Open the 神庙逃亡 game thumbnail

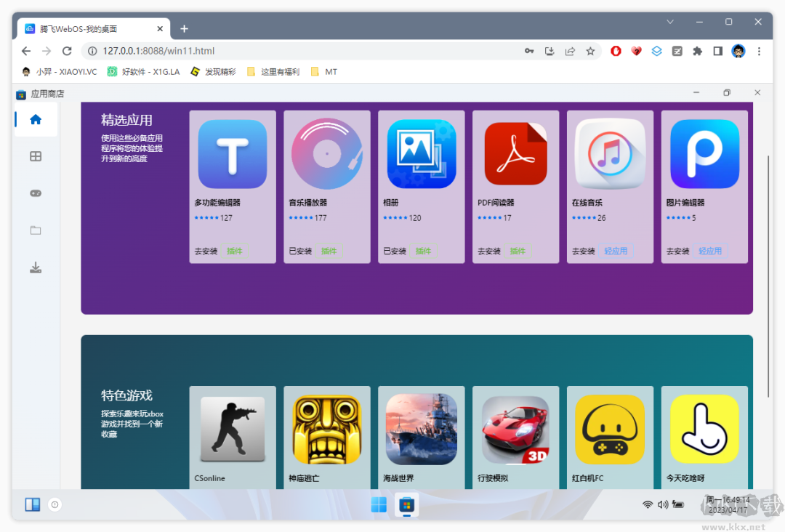pyautogui.click(x=327, y=429)
